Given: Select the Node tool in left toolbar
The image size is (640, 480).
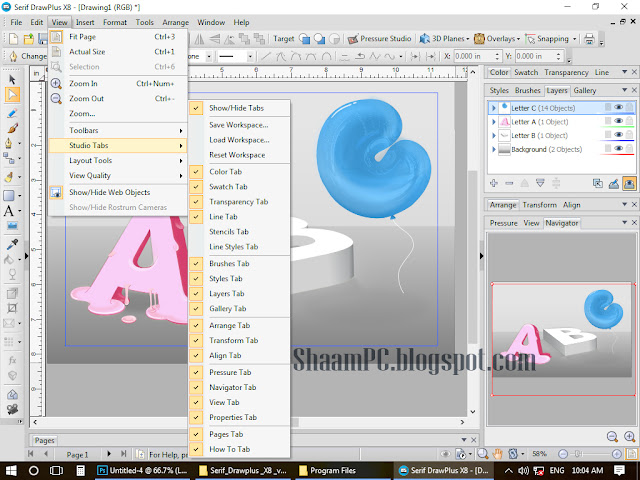Looking at the screenshot, I should (12, 95).
